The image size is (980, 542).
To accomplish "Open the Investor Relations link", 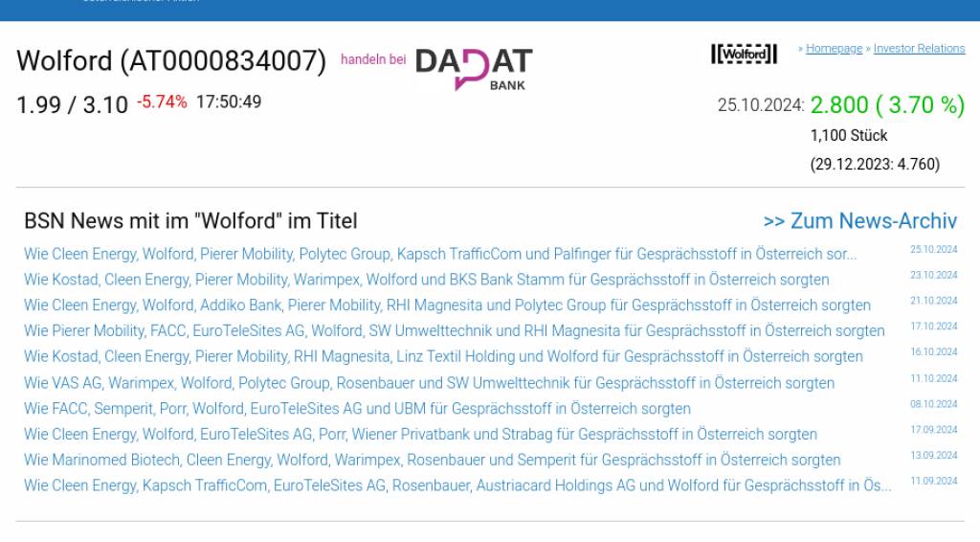I will (x=919, y=49).
